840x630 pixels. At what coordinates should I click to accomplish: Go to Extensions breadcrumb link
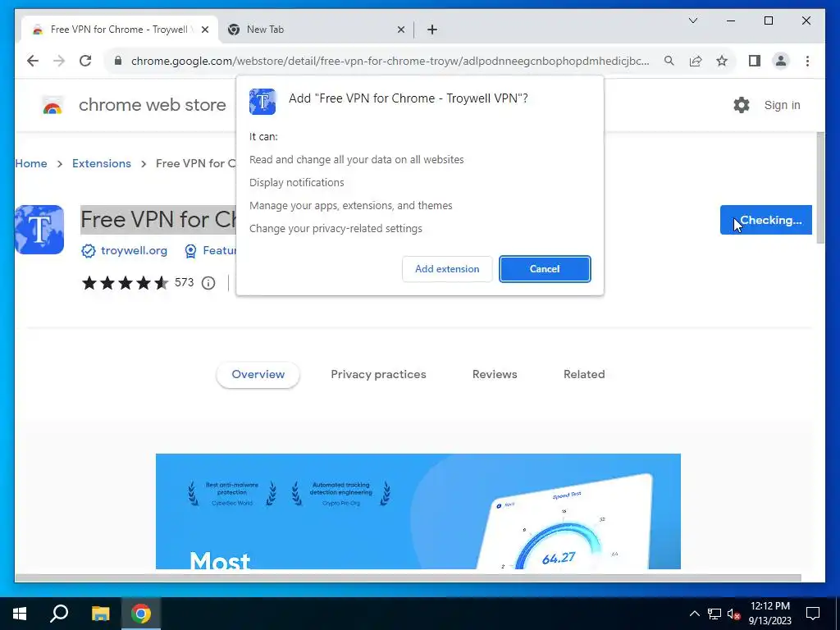point(101,163)
